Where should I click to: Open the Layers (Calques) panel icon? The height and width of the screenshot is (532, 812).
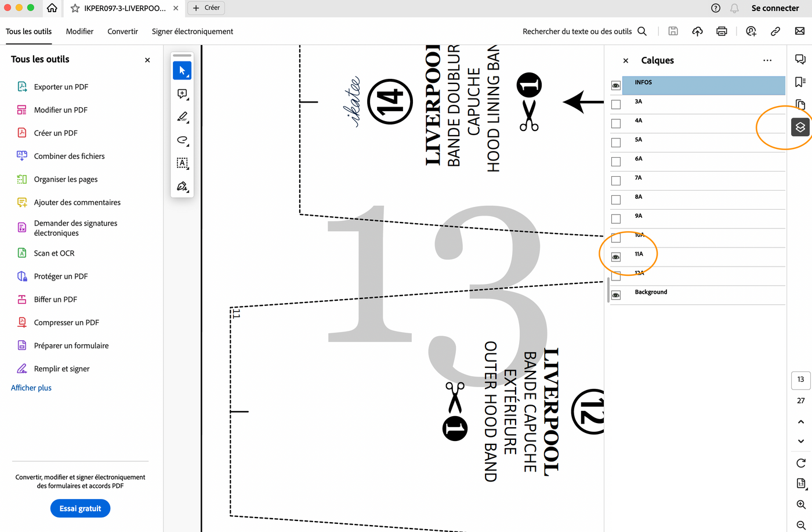800,127
